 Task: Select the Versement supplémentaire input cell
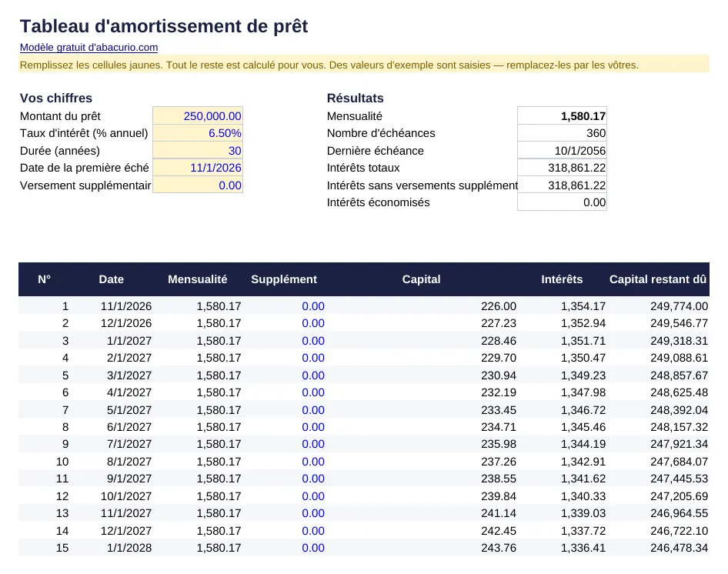coord(198,185)
